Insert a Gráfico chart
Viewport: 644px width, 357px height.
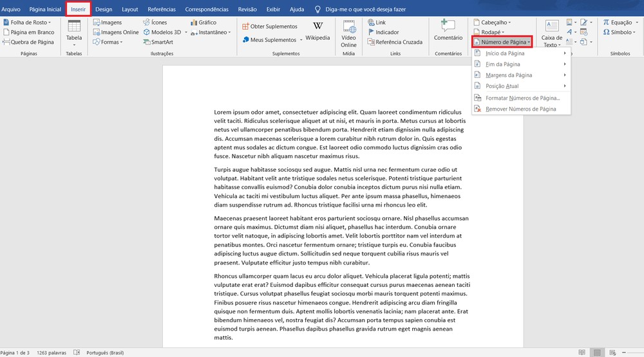(x=204, y=22)
